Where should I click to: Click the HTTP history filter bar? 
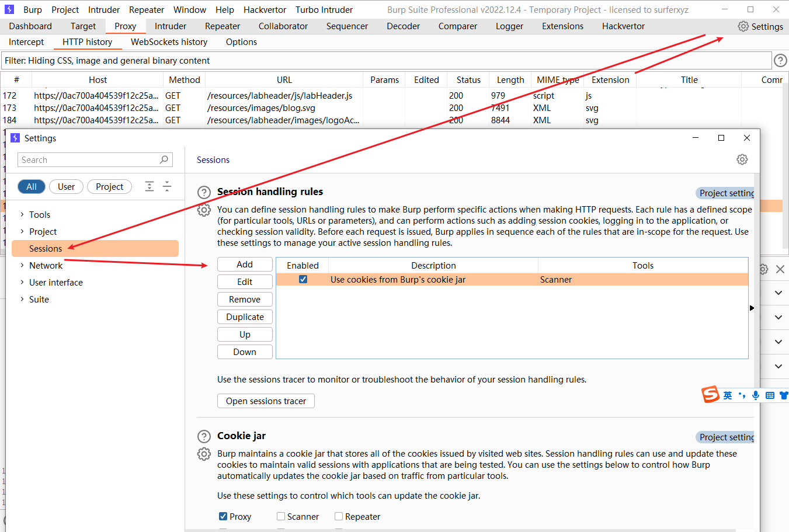click(387, 60)
